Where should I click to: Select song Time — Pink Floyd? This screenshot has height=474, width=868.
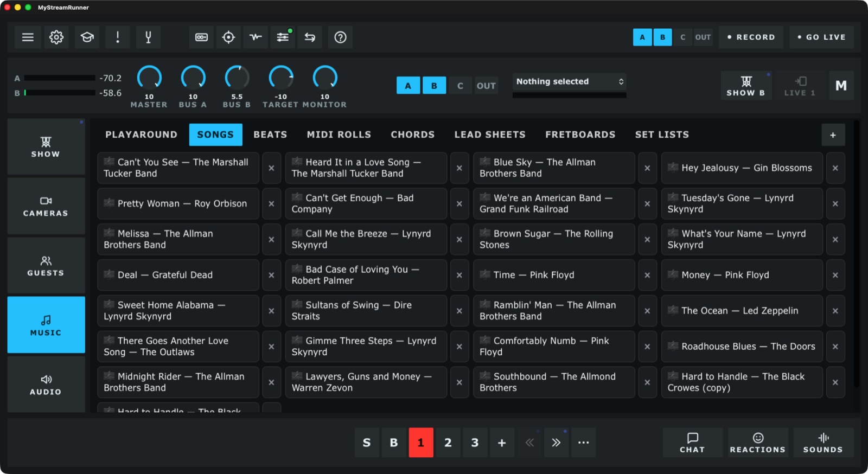[554, 276]
